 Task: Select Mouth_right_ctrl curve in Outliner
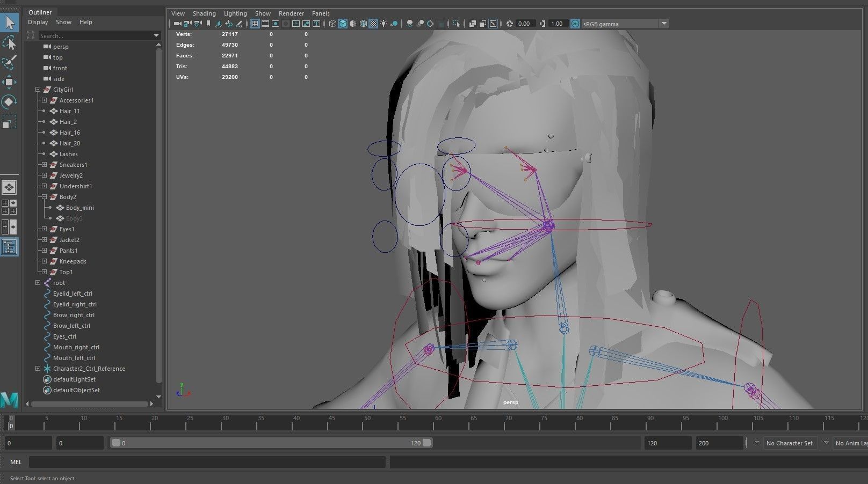[76, 347]
